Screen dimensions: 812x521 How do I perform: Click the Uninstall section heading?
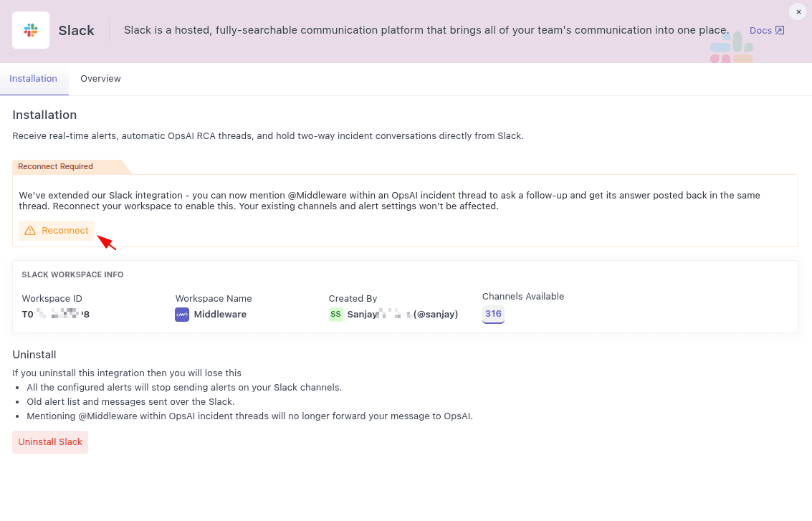click(34, 355)
